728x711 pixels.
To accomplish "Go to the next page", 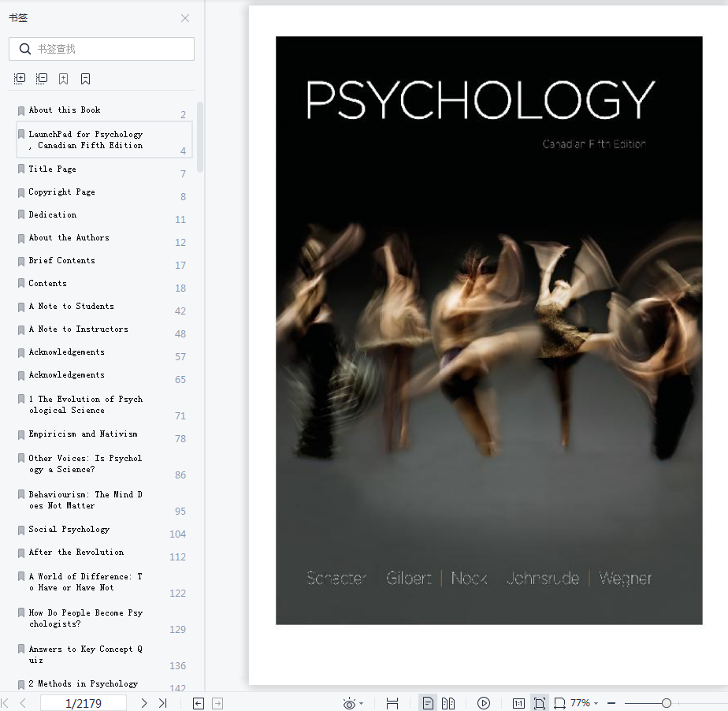I will [x=144, y=703].
